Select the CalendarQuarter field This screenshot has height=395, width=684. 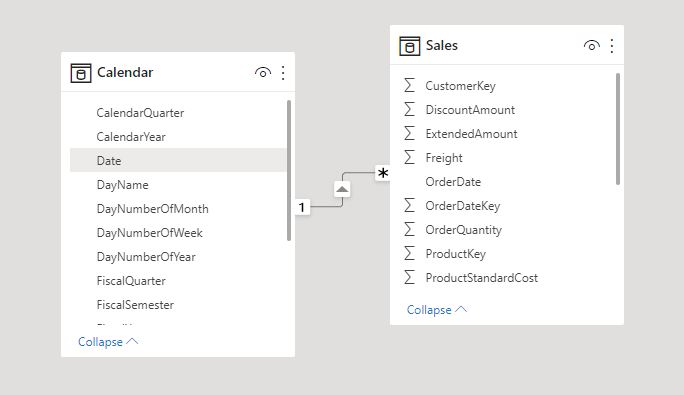pos(178,113)
